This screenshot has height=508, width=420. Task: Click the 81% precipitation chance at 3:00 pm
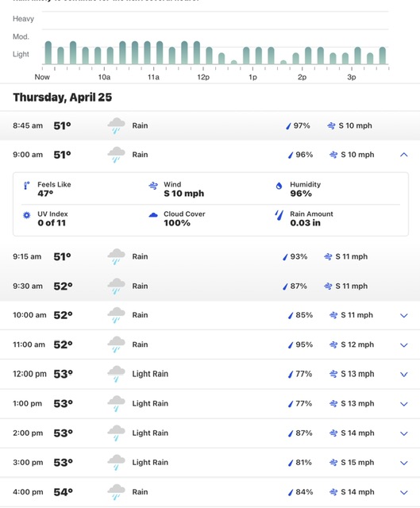(303, 463)
